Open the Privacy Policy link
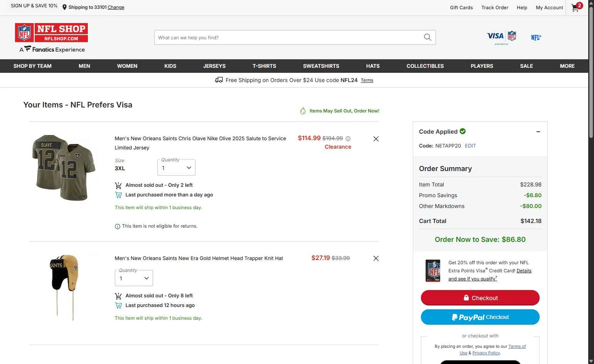This screenshot has width=594, height=364. pos(486,353)
